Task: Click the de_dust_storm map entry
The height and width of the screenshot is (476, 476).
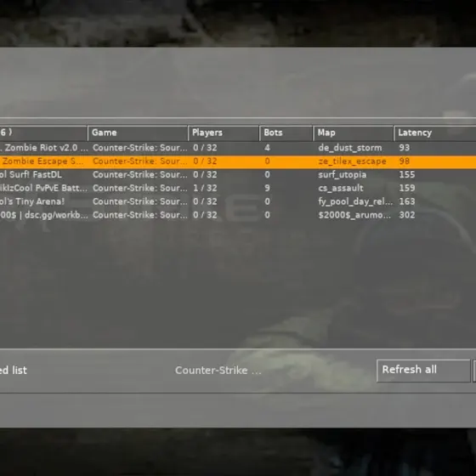Action: tap(350, 148)
